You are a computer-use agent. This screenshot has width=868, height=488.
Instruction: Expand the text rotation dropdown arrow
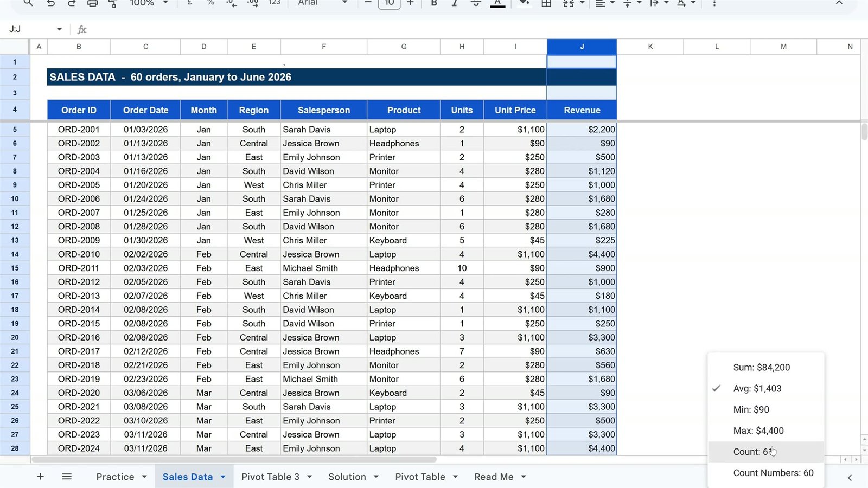click(x=693, y=3)
